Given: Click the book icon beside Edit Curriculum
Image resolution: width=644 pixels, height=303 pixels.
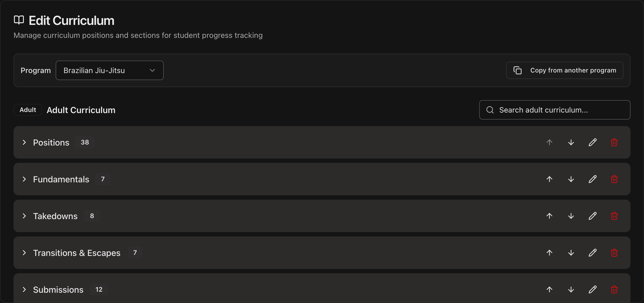Looking at the screenshot, I should (19, 20).
